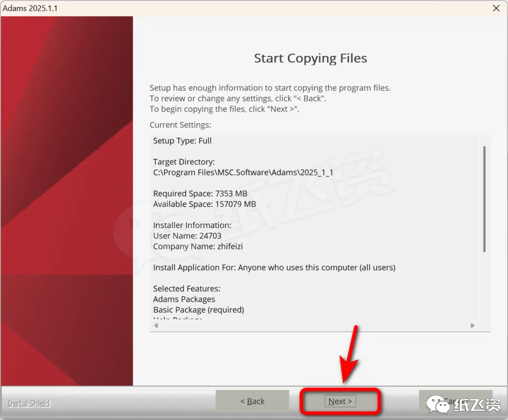Click the 'Adams Packages' line
The height and width of the screenshot is (420, 508).
[184, 299]
